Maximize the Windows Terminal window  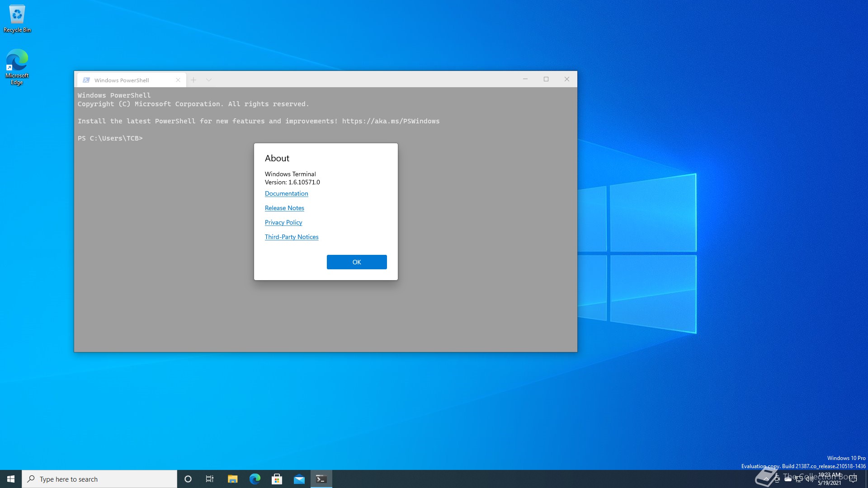click(546, 79)
